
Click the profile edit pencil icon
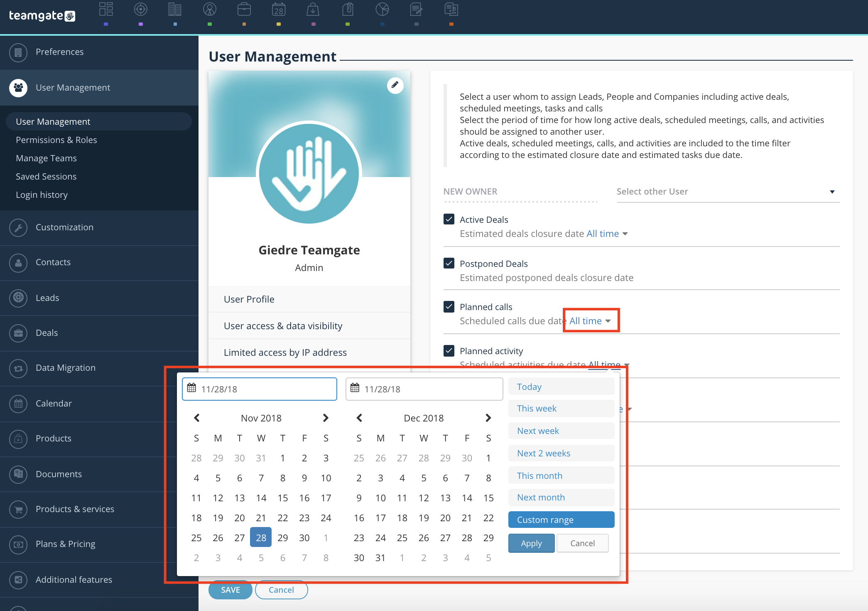pos(395,85)
